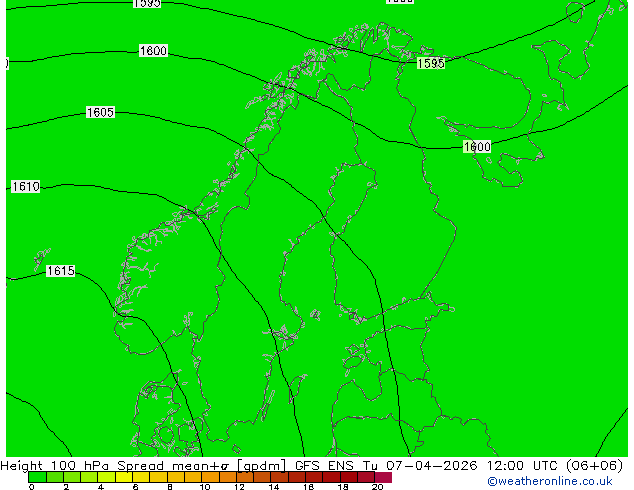
Task: Select the 1600 contour label on the left
Action: pos(153,51)
